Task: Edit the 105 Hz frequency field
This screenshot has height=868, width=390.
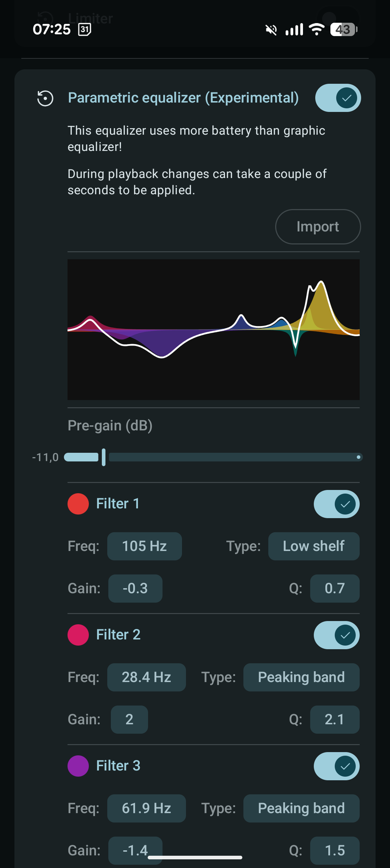Action: [144, 546]
